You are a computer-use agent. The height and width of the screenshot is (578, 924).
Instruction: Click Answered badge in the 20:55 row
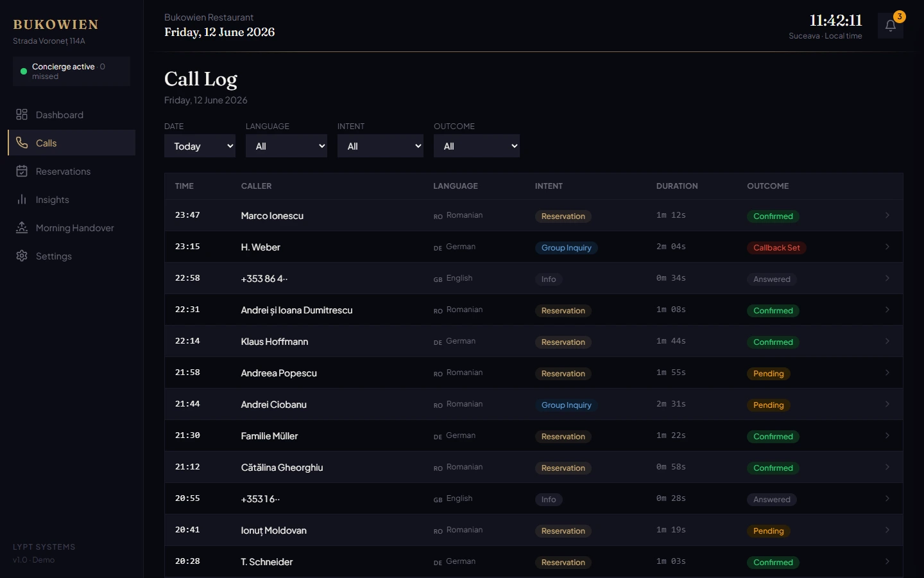772,500
